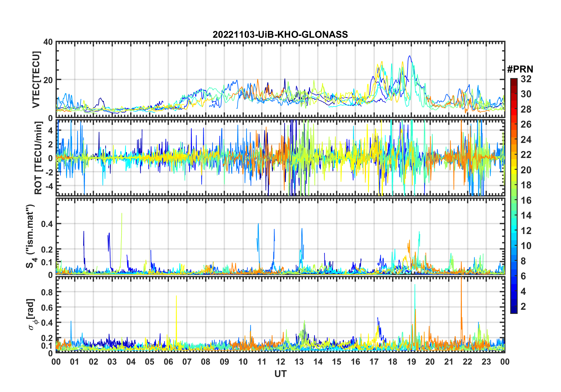Click the VTEC[TECU] y-axis label
The image size is (561, 392).
pos(36,80)
